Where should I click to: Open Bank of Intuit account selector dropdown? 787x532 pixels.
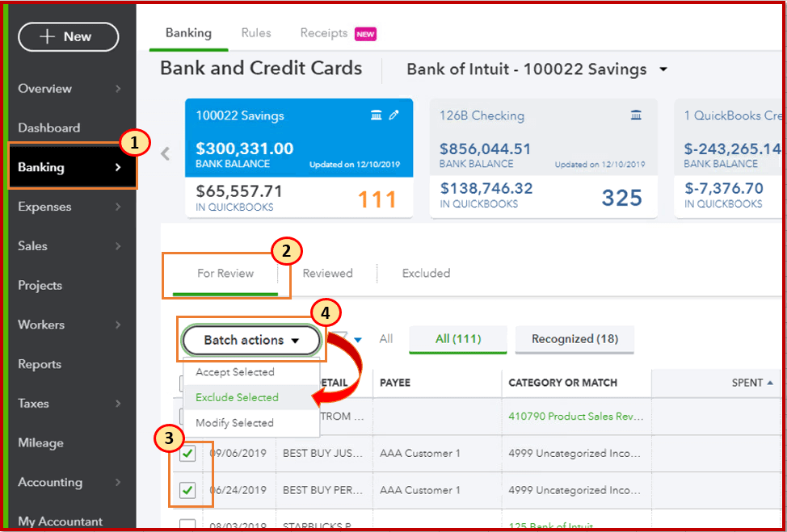point(663,69)
